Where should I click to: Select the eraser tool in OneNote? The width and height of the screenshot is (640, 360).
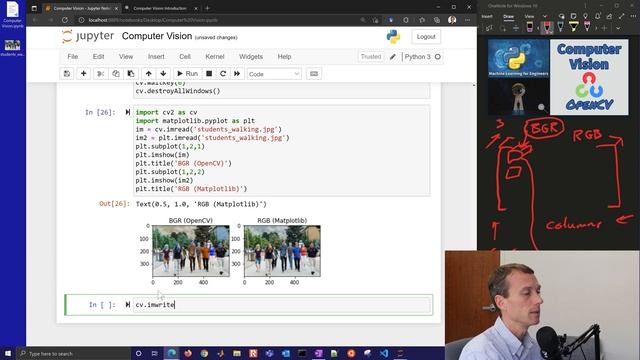tap(530, 27)
